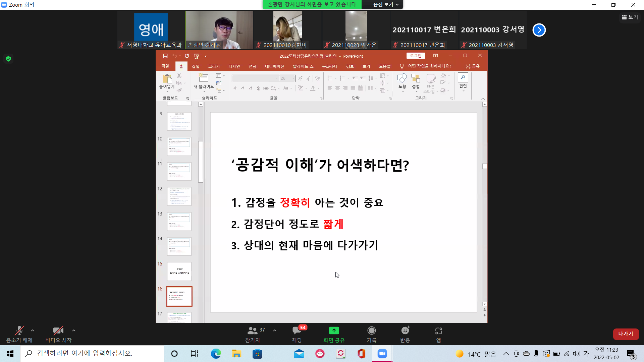644x362 pixels.
Task: Expand the arrow next to participants
Action: coord(275,330)
